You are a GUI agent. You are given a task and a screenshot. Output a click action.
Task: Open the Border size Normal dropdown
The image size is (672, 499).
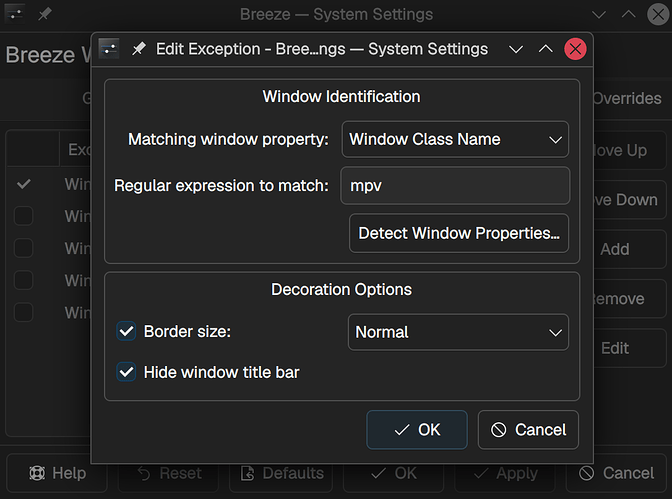[x=459, y=332]
